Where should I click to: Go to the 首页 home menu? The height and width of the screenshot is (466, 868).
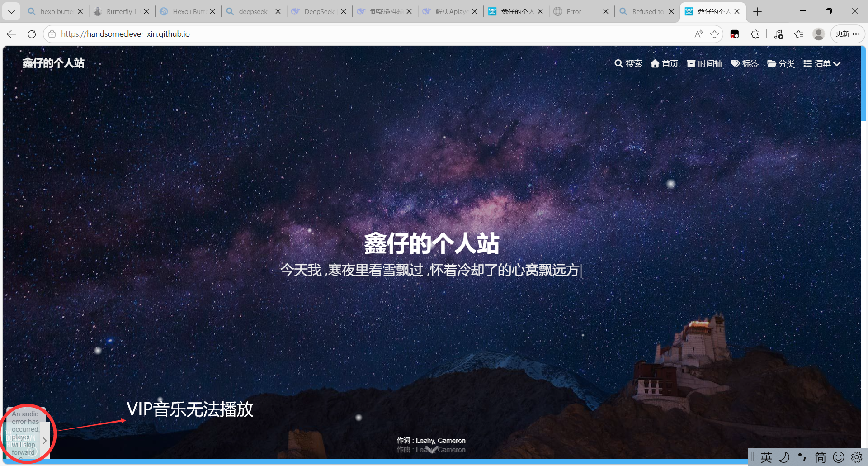point(665,64)
